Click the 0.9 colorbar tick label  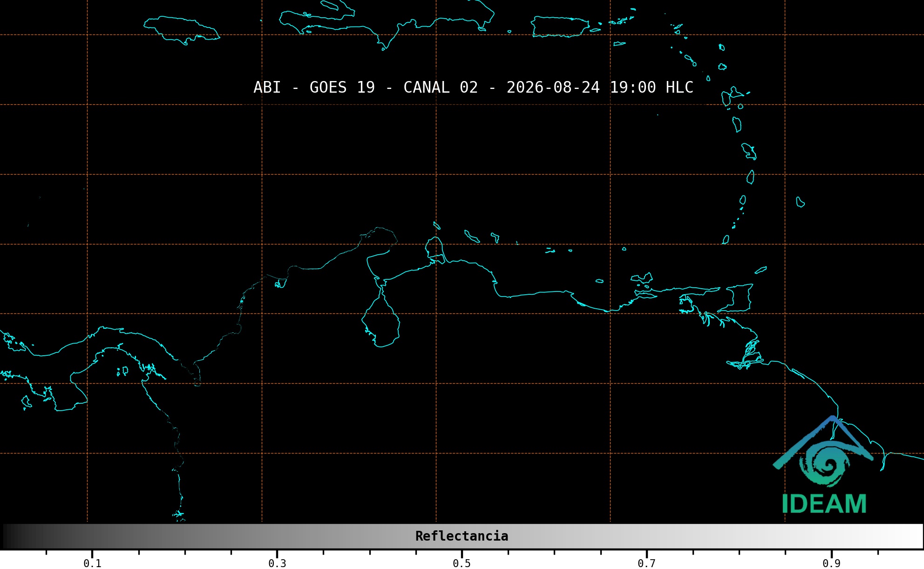831,563
